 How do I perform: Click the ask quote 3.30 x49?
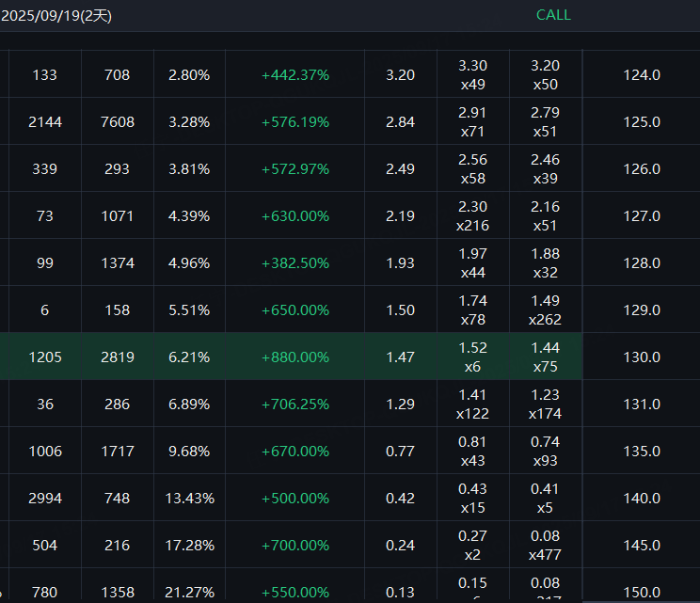[x=472, y=75]
